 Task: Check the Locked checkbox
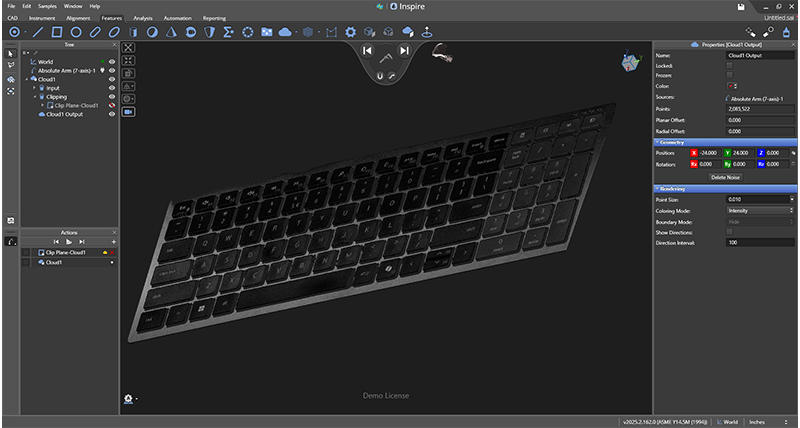pos(730,66)
